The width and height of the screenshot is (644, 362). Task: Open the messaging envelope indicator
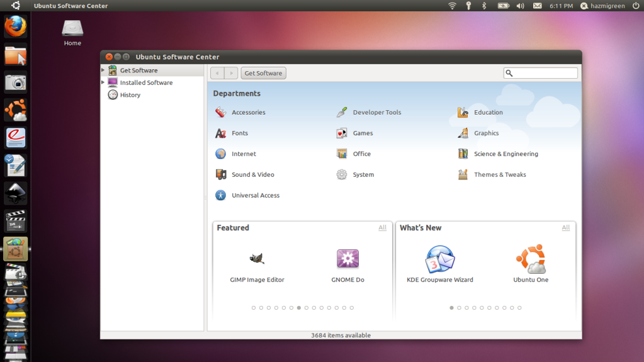tap(537, 6)
